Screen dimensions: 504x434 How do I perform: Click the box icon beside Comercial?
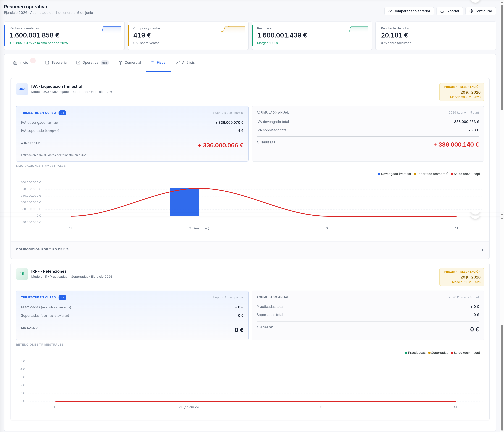(x=120, y=63)
